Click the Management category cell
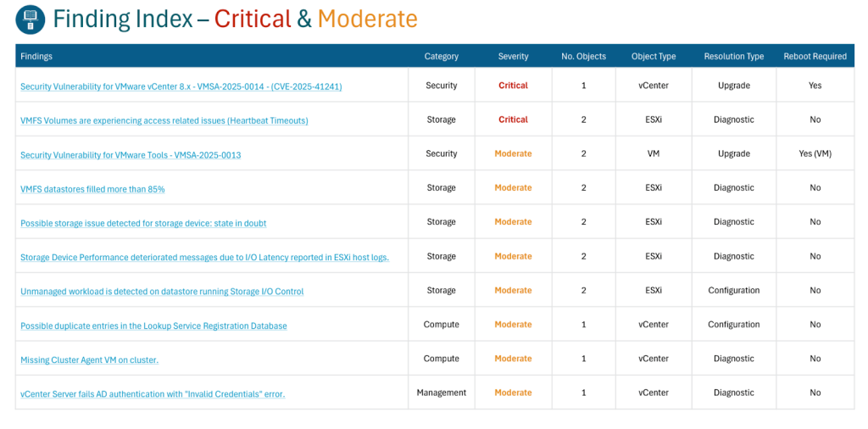The height and width of the screenshot is (429, 868). click(441, 393)
